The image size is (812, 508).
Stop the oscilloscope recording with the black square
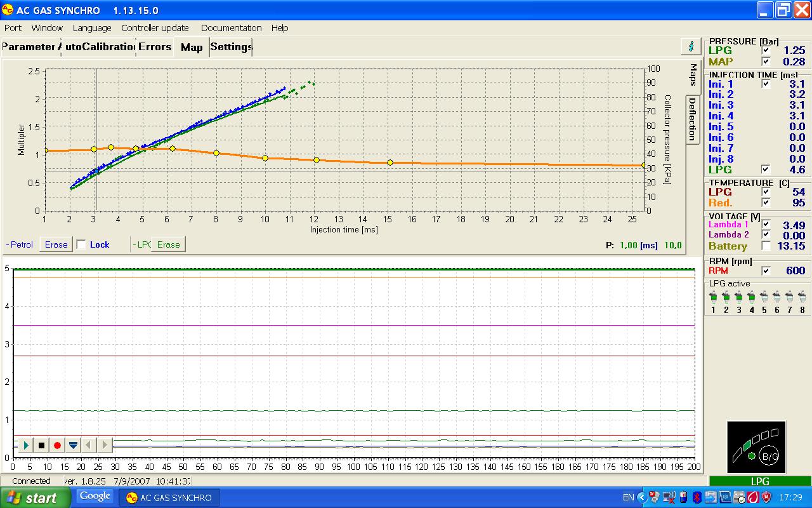(x=42, y=446)
